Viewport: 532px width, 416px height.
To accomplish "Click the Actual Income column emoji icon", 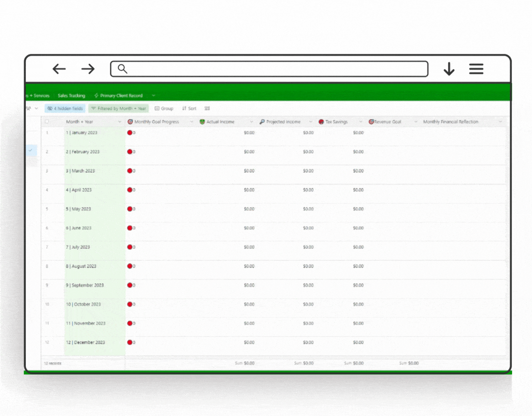I will click(x=202, y=122).
